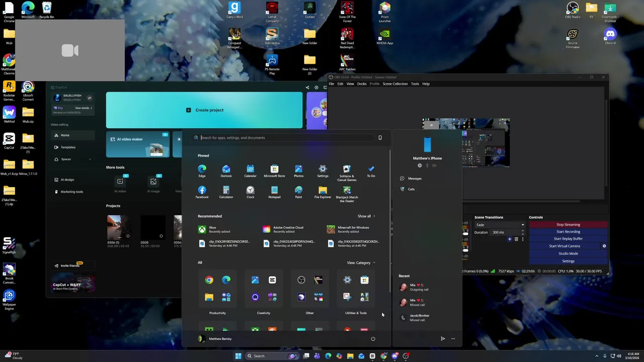
Task: Add a transition with OBS plus icon
Action: 509,239
